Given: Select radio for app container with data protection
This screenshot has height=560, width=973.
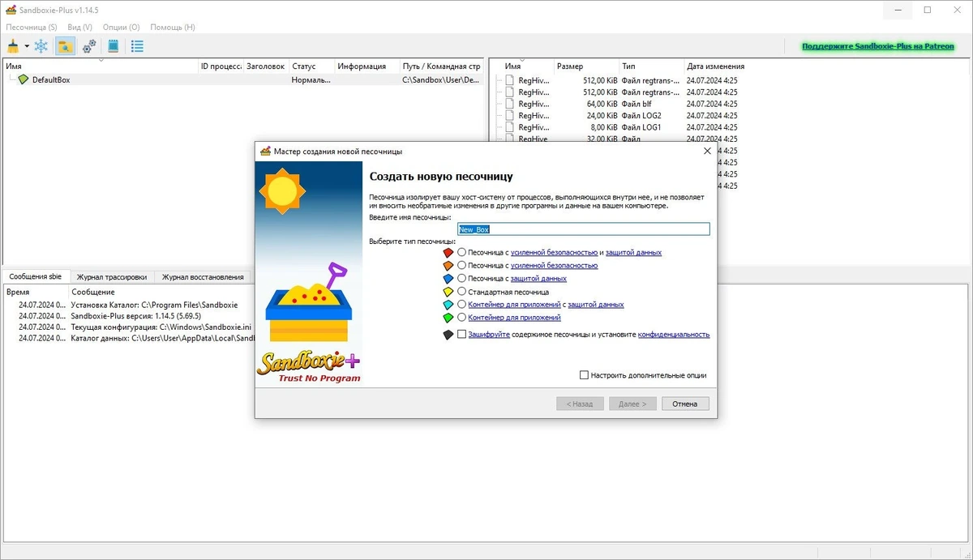Looking at the screenshot, I should [x=462, y=304].
